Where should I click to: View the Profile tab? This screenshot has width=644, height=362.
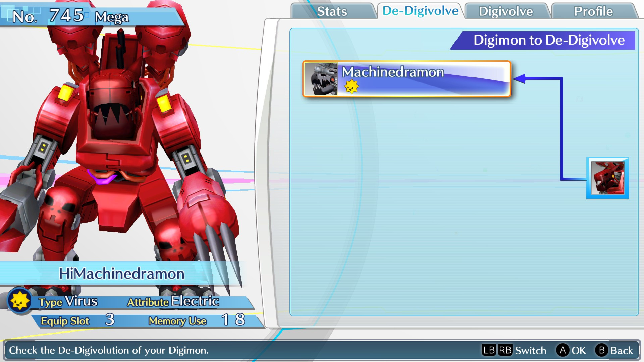(594, 11)
